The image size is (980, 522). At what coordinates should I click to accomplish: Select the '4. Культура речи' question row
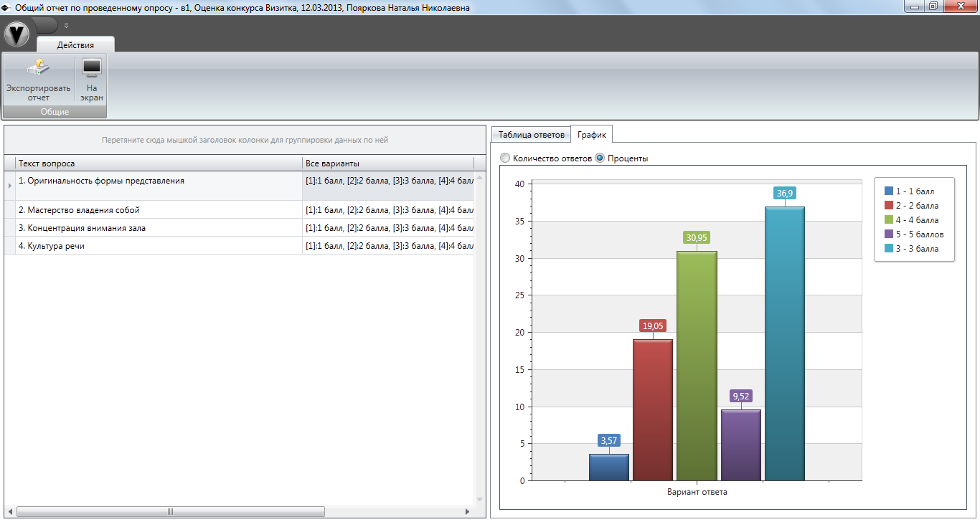click(158, 246)
